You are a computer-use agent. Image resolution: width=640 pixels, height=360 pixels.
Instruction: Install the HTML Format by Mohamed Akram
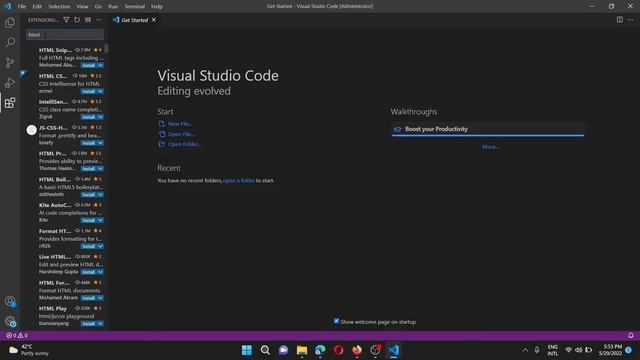89,298
